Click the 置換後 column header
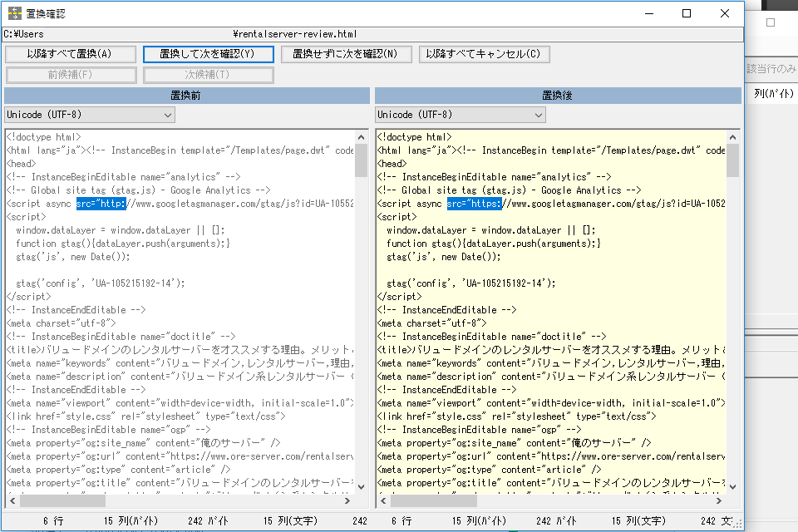 coord(558,96)
